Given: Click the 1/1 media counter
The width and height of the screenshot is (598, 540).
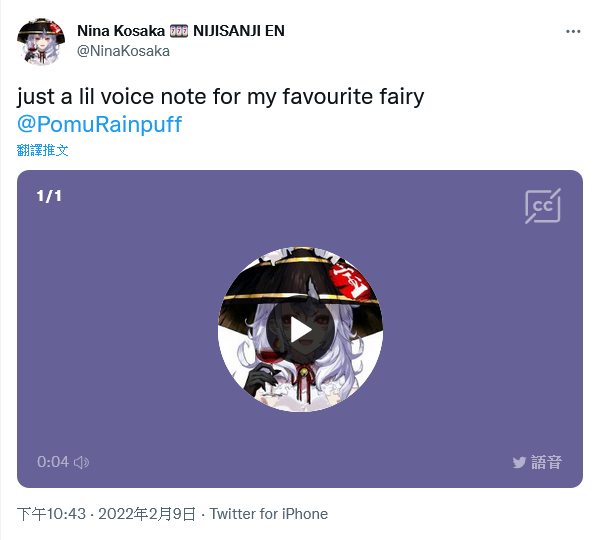Looking at the screenshot, I should pyautogui.click(x=49, y=196).
